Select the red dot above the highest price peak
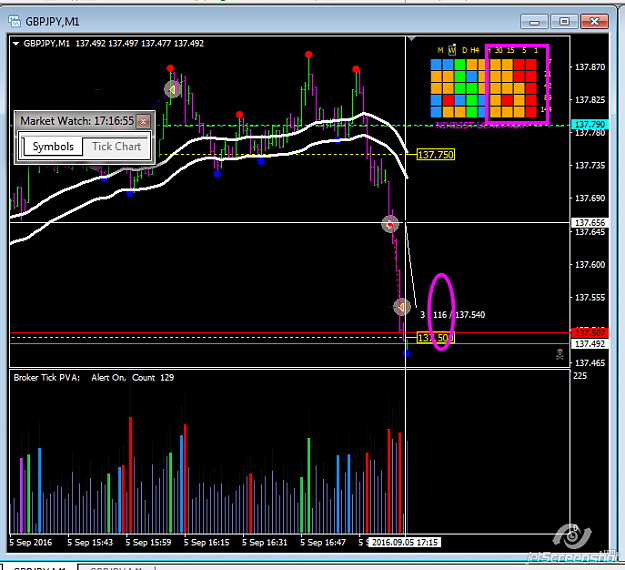The image size is (625, 570). click(309, 55)
